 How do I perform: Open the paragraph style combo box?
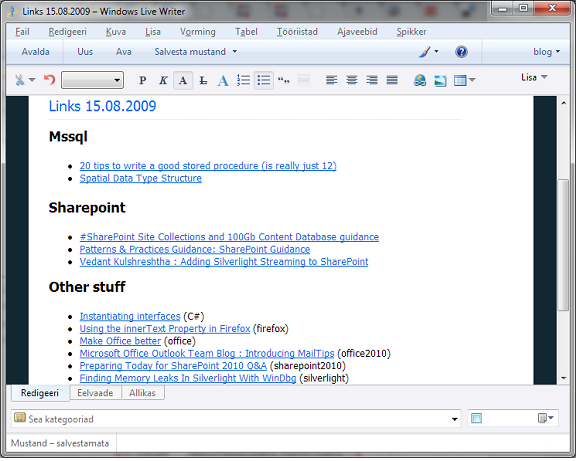[x=92, y=80]
